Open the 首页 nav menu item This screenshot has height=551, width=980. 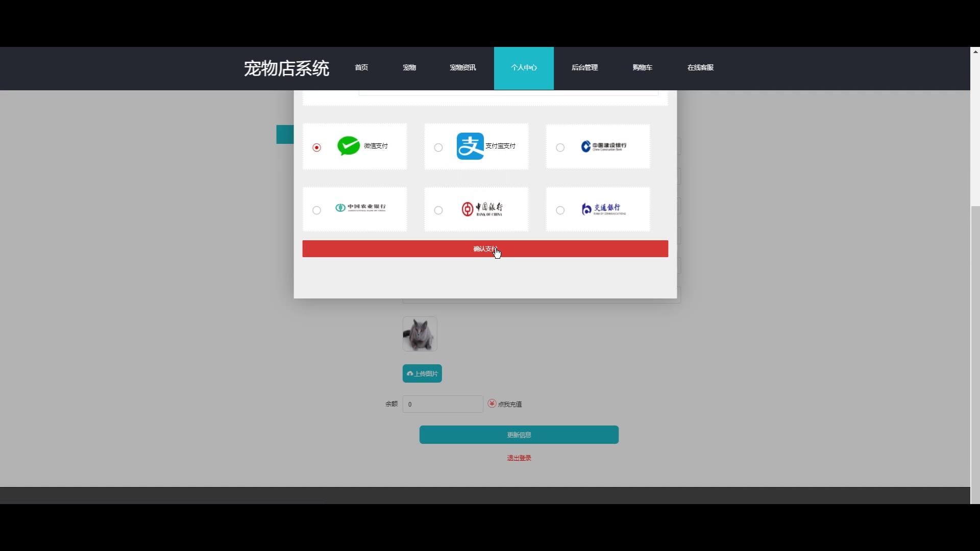pyautogui.click(x=361, y=67)
